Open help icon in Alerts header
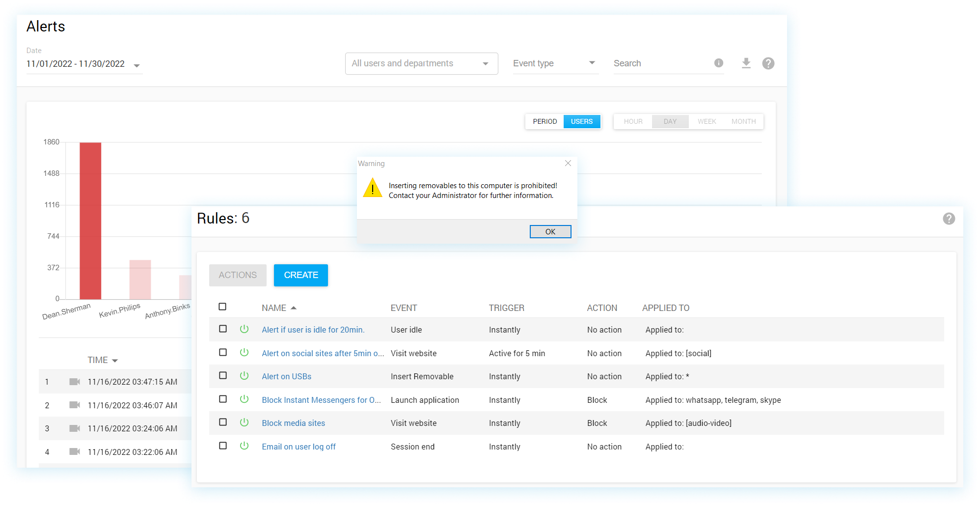Image resolution: width=980 pixels, height=506 pixels. click(768, 63)
